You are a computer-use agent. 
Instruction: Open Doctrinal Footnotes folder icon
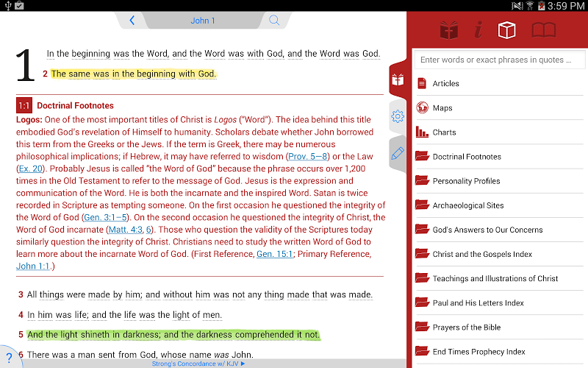coord(422,156)
